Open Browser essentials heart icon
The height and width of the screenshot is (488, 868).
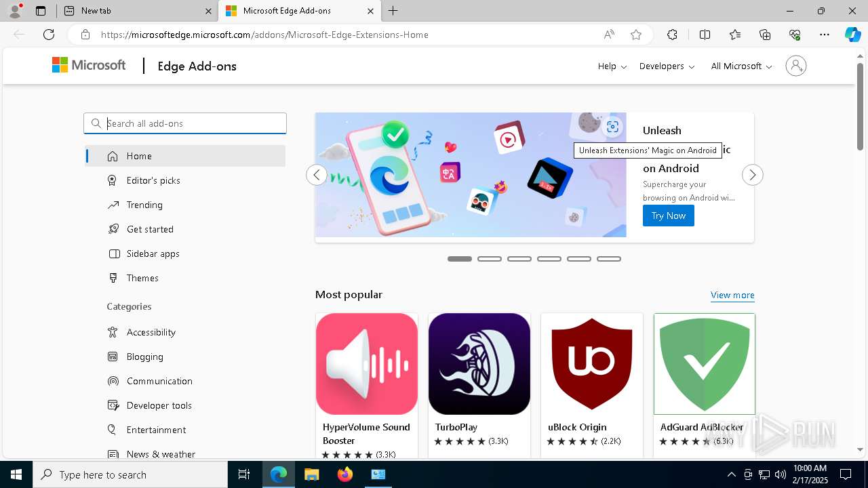[795, 35]
